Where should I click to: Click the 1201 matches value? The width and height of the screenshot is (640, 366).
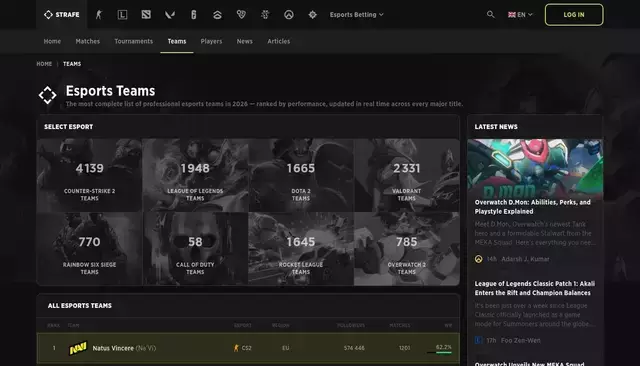point(404,348)
